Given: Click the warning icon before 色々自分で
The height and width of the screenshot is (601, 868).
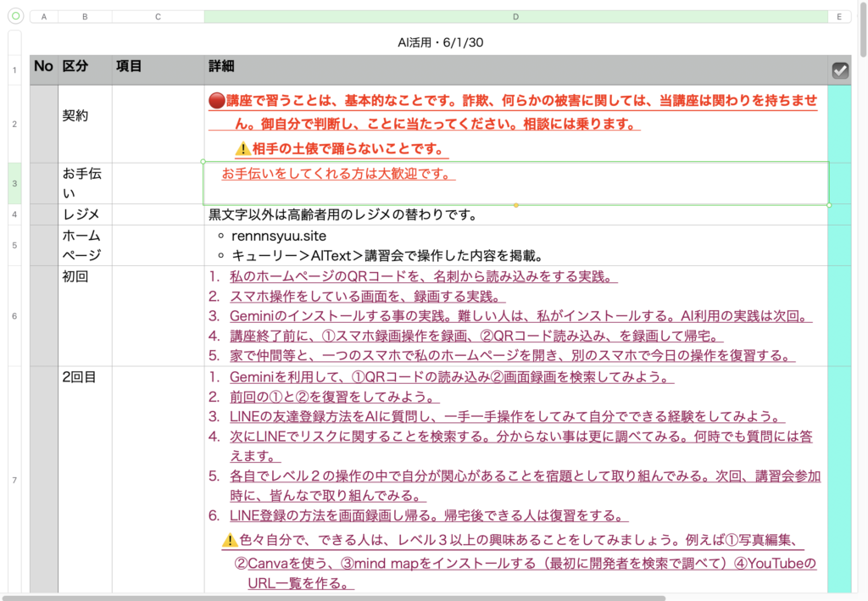Looking at the screenshot, I should [229, 540].
